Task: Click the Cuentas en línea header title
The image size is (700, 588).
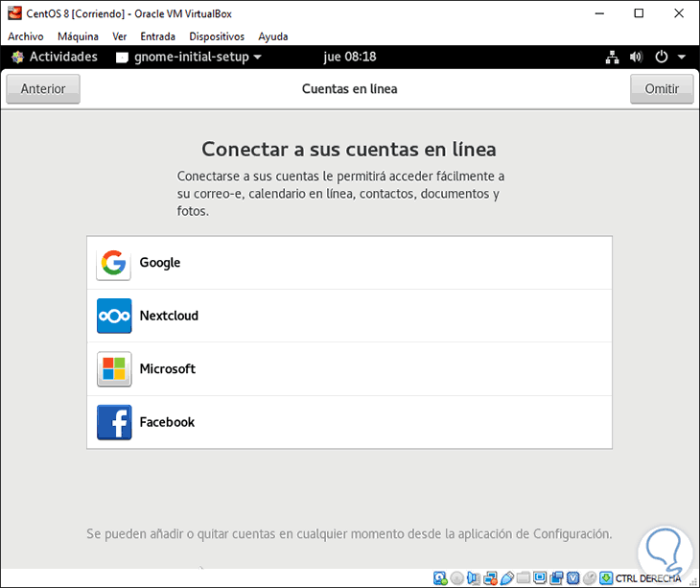Action: 350,89
